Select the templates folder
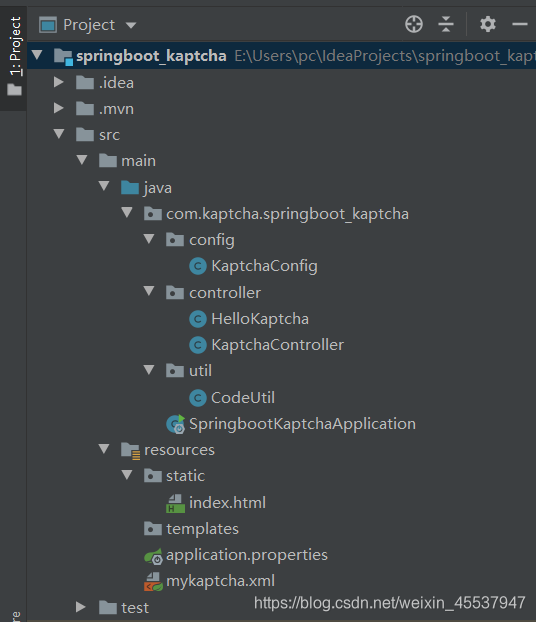Screen dimensions: 536x622 point(202,529)
